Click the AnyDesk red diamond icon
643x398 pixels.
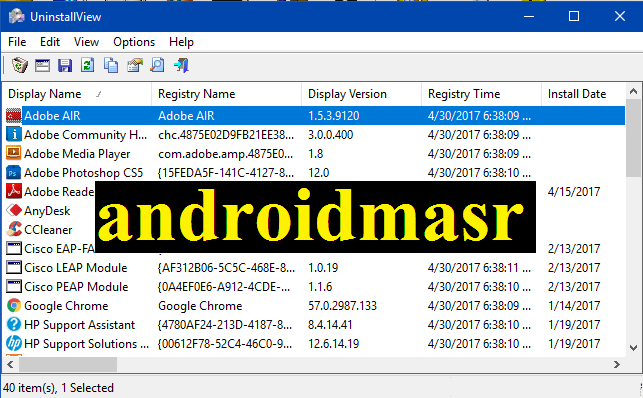click(x=14, y=211)
